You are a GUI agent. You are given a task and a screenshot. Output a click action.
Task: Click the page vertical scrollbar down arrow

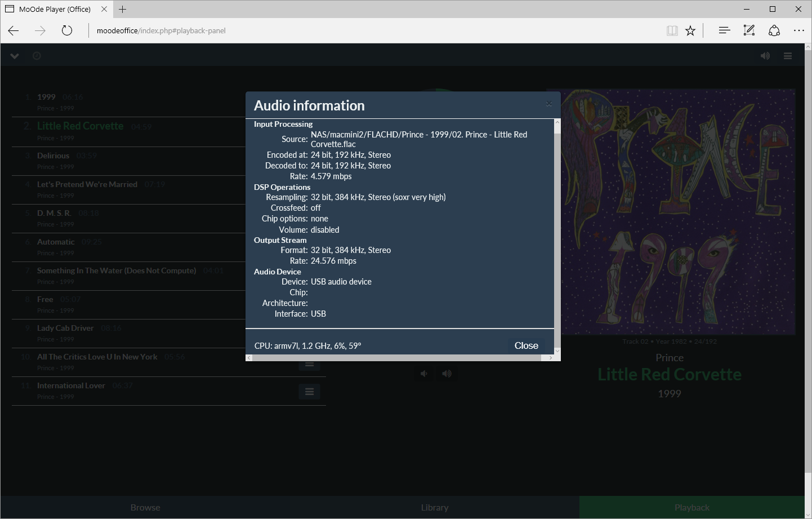pos(808,514)
